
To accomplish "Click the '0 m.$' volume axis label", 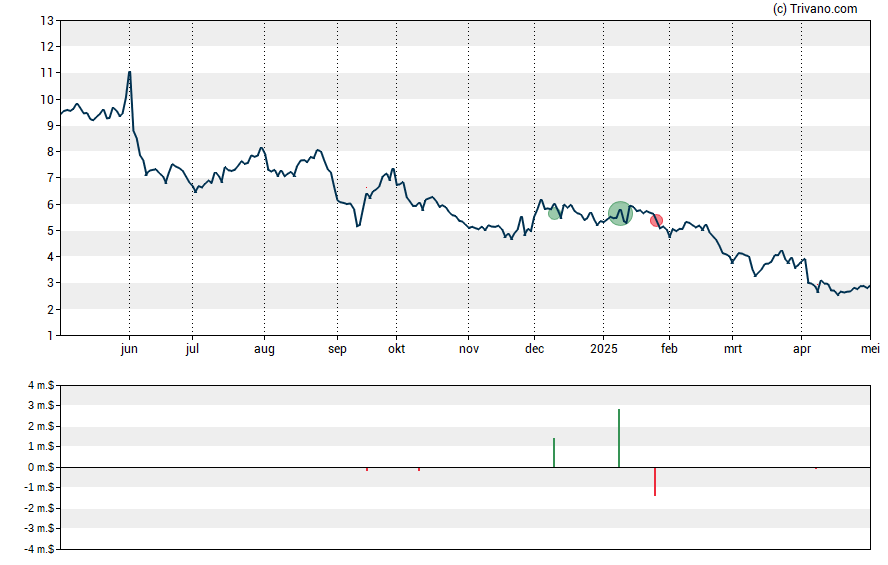I will pos(41,467).
